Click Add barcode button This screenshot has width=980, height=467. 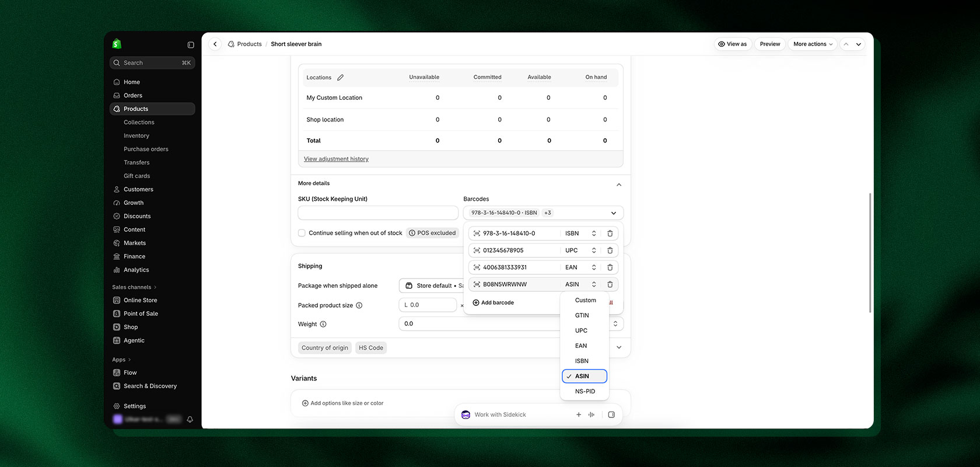(494, 302)
